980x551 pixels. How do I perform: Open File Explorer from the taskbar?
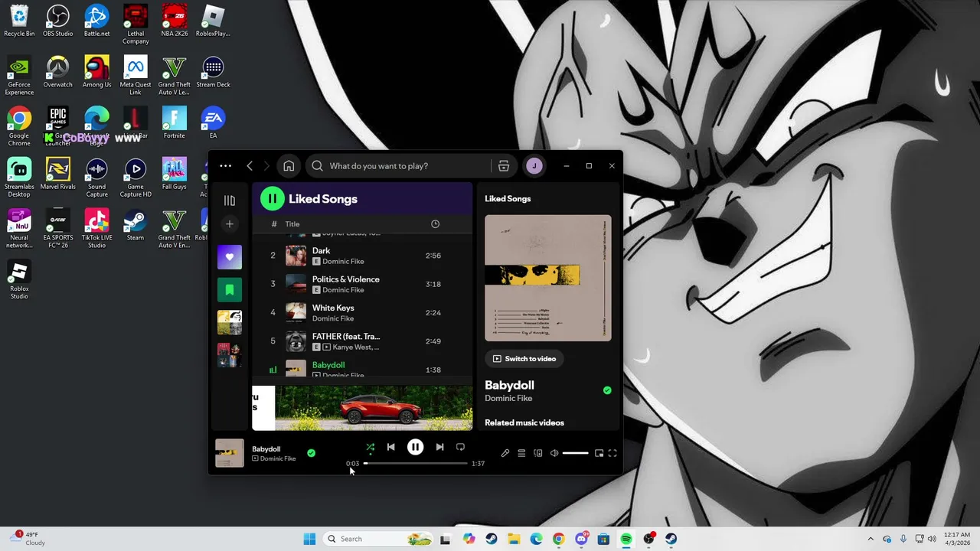(514, 539)
